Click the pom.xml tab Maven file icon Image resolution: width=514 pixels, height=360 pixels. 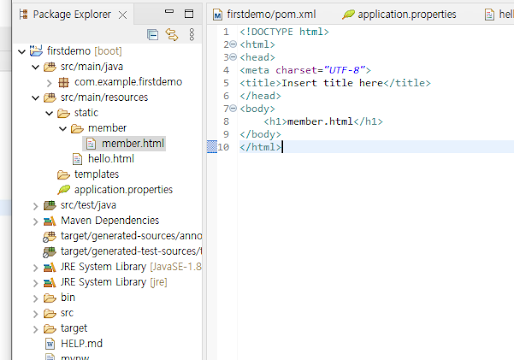pos(218,15)
